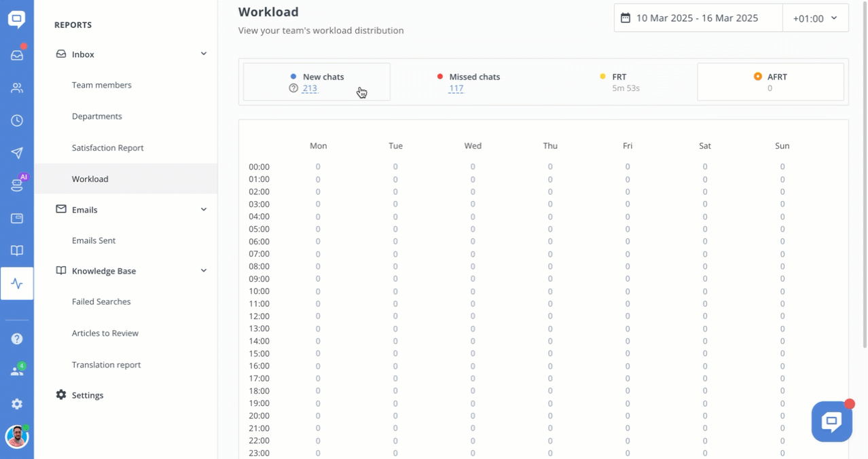Click the Workload page title

tap(268, 12)
